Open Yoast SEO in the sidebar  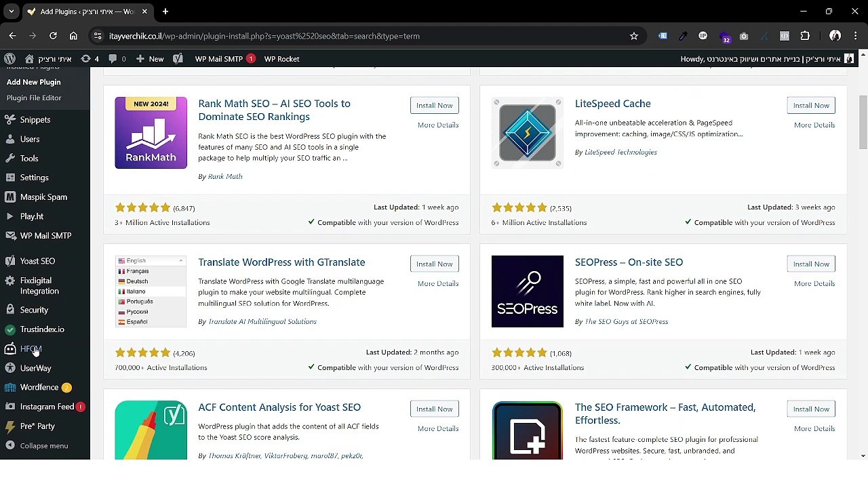click(x=37, y=261)
